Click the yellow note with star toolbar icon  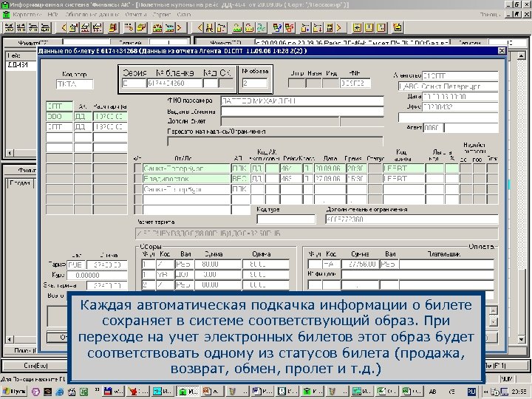click(x=397, y=28)
